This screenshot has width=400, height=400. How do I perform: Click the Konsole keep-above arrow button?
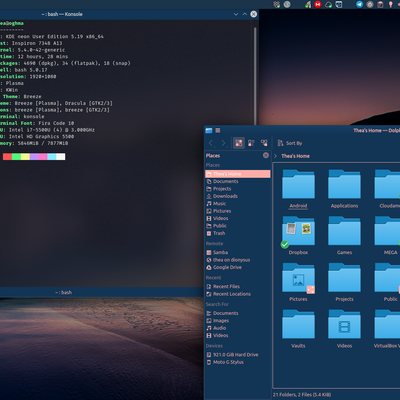[244, 14]
